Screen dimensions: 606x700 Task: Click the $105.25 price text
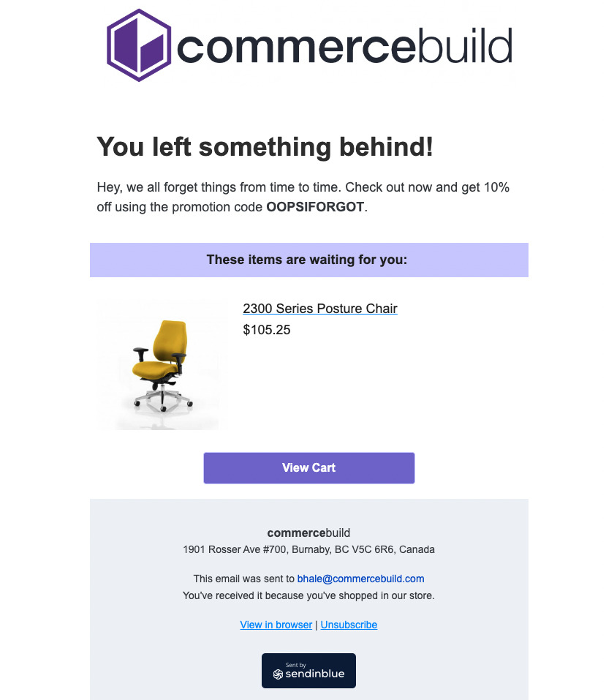[266, 330]
